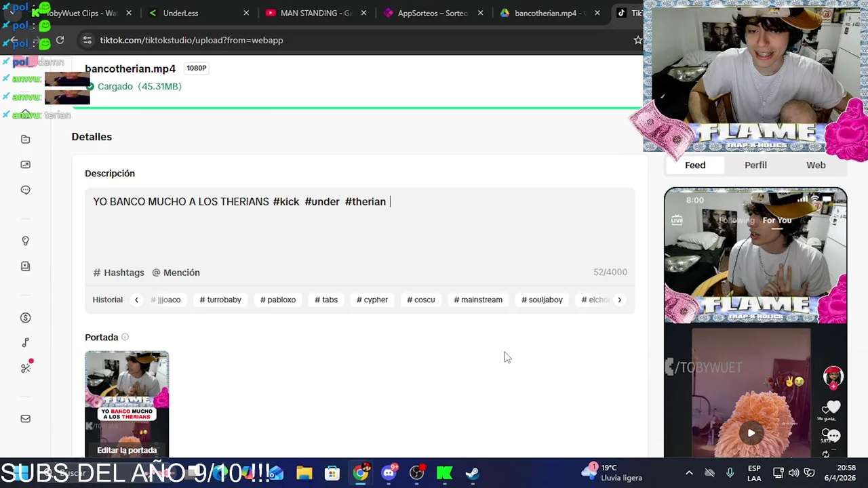Image resolution: width=868 pixels, height=488 pixels.
Task: Click the ESP LAA language indicator
Action: tap(754, 472)
